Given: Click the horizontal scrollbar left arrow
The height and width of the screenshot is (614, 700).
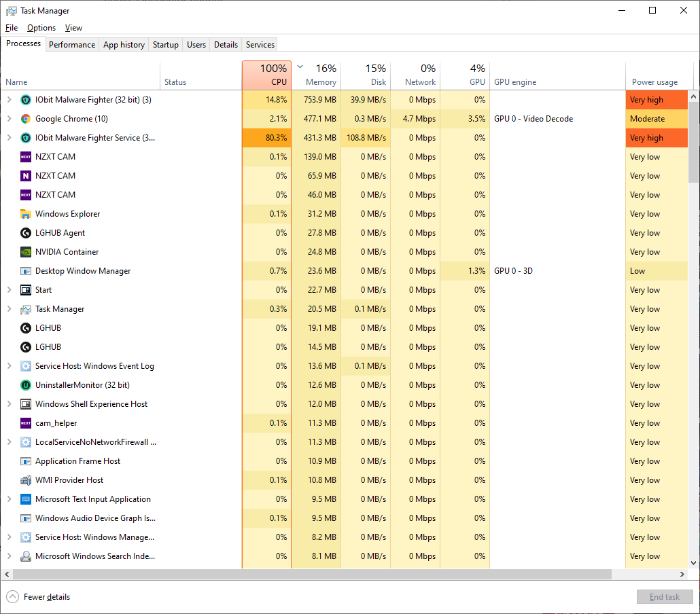Looking at the screenshot, I should (7, 575).
